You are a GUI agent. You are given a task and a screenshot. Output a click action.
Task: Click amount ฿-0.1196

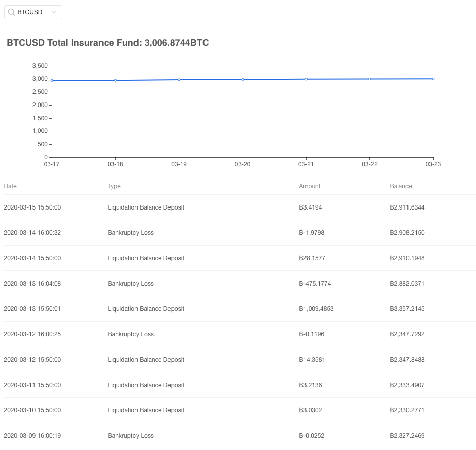[x=312, y=334]
